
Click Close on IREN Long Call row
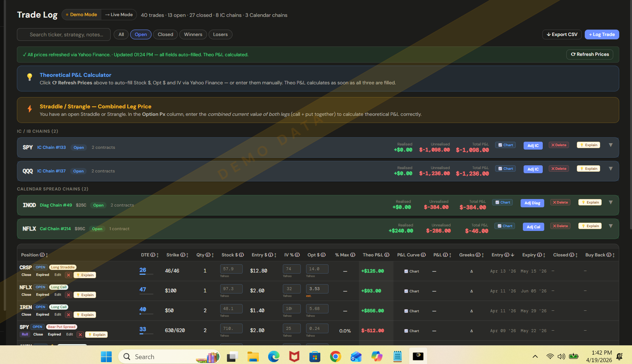(x=26, y=315)
